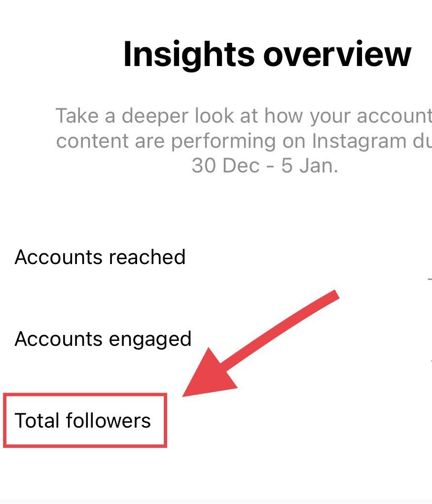This screenshot has height=504, width=432.
Task: Tap the dash beside Accounts reached
Action: (430, 279)
